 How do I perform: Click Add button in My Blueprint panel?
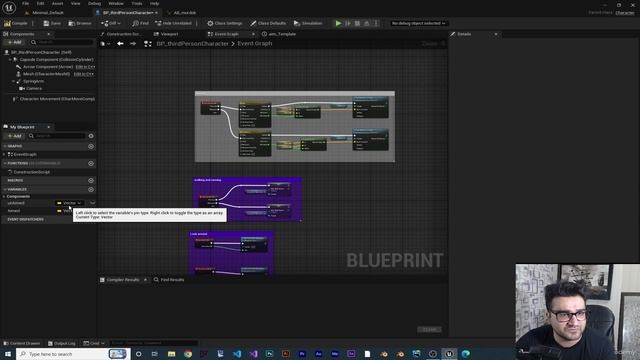(x=14, y=136)
